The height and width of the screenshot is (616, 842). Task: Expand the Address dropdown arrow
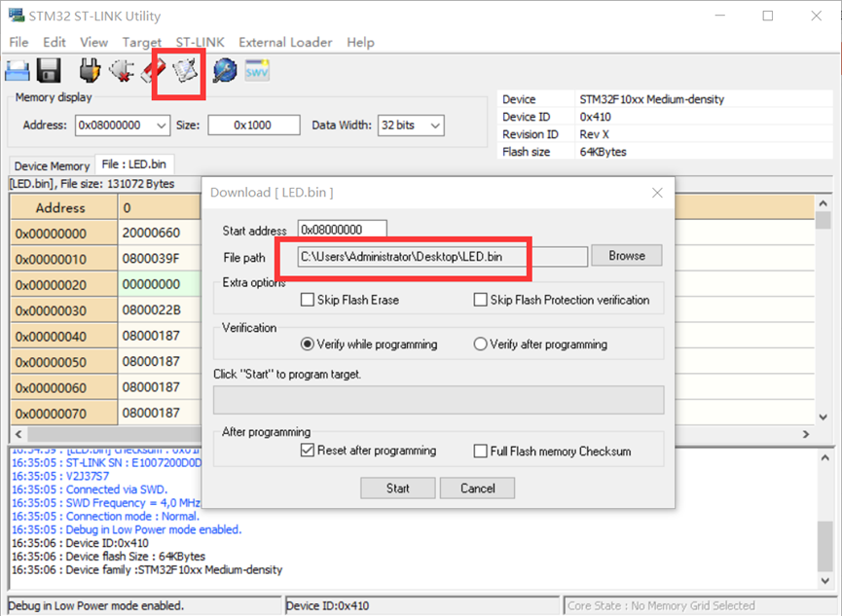[x=161, y=126]
